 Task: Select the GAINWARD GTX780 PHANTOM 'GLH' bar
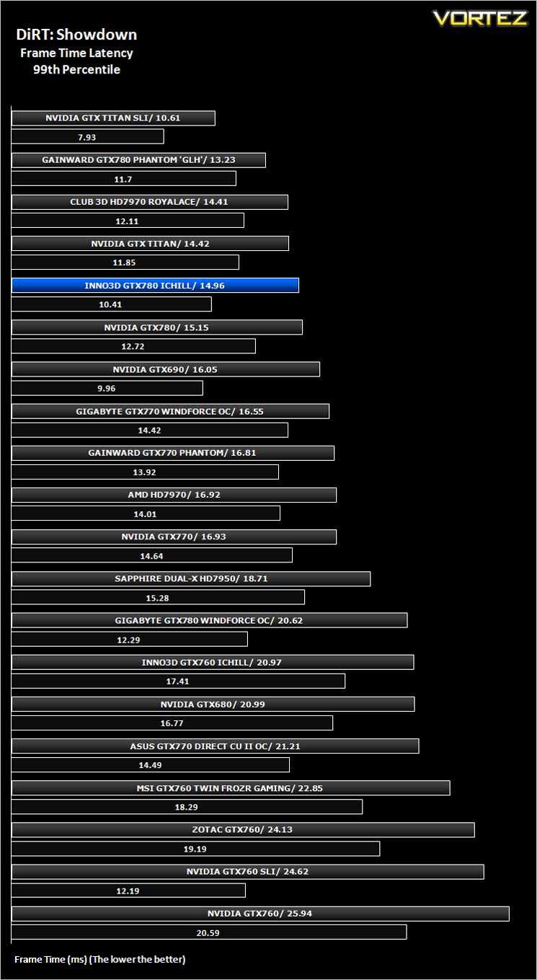(138, 160)
